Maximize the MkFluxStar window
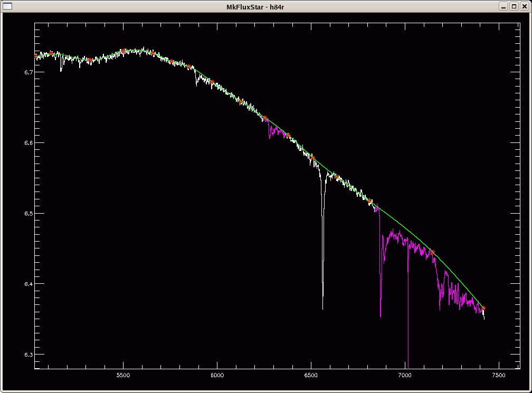This screenshot has height=393, width=532. tap(514, 6)
